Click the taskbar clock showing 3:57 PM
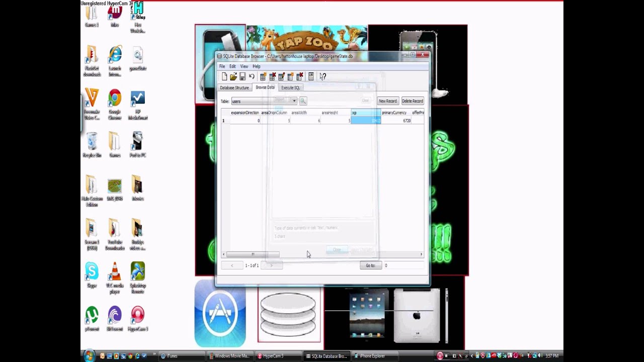This screenshot has width=644, height=362. tap(552, 356)
